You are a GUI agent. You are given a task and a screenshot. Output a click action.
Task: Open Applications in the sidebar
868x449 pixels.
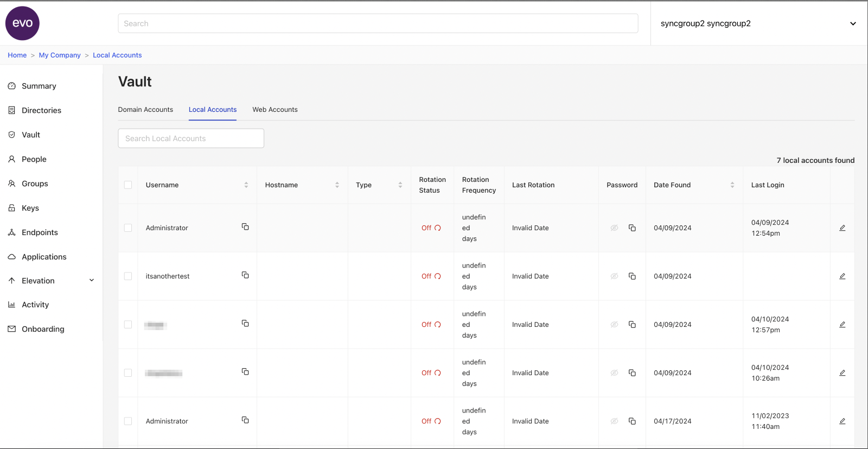pyautogui.click(x=44, y=257)
